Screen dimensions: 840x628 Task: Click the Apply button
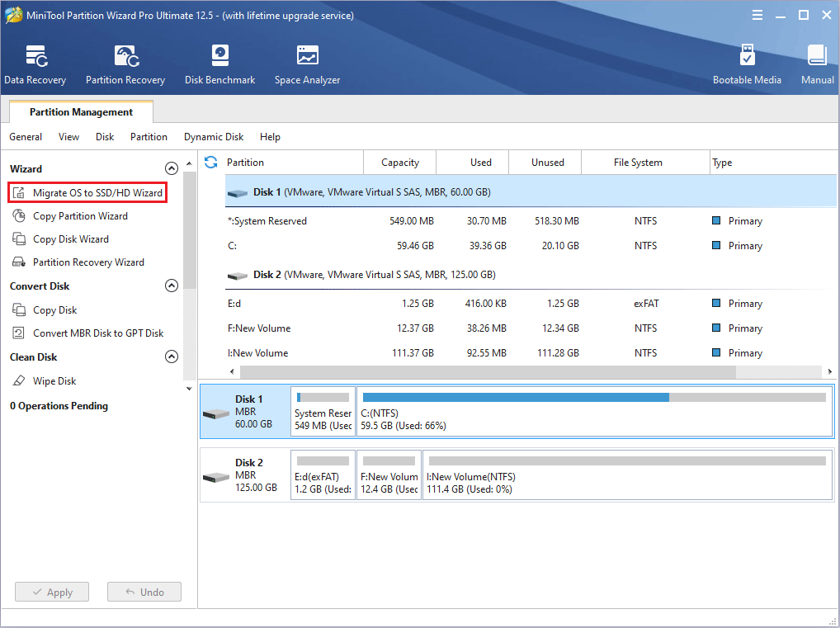tap(52, 592)
